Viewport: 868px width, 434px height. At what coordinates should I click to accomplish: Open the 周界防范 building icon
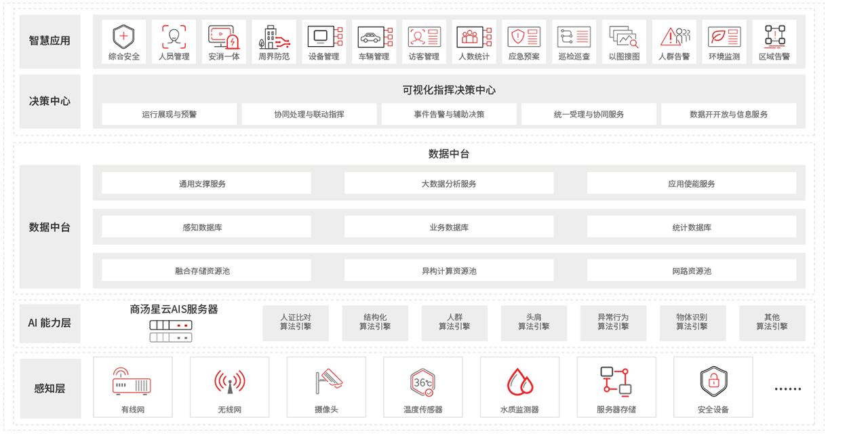(274, 36)
